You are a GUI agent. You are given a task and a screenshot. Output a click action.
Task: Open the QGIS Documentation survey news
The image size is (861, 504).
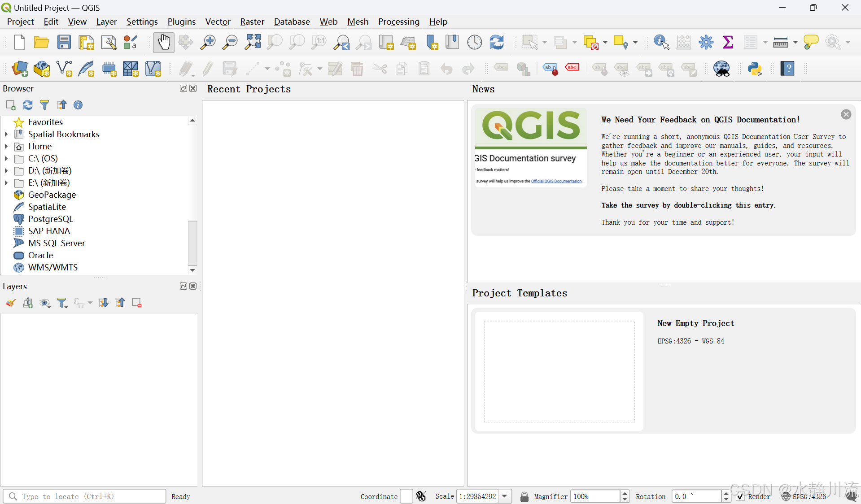pos(663,170)
